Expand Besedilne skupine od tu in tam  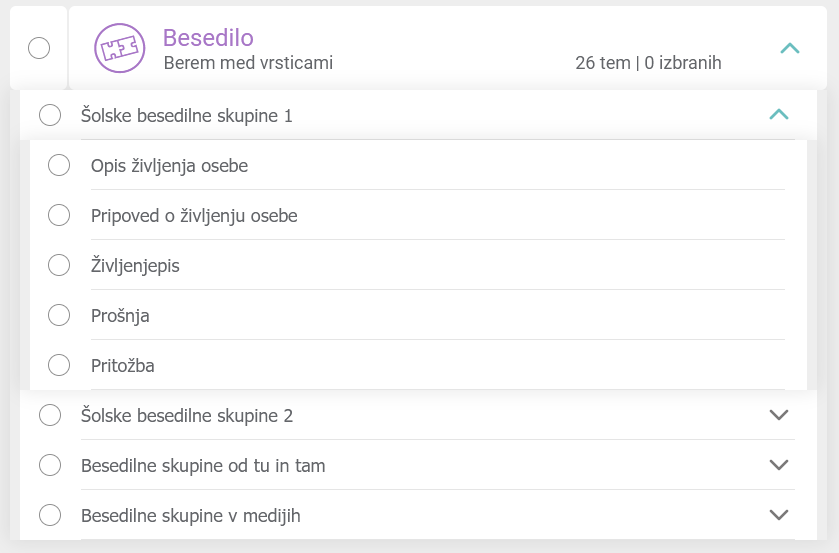pos(779,465)
